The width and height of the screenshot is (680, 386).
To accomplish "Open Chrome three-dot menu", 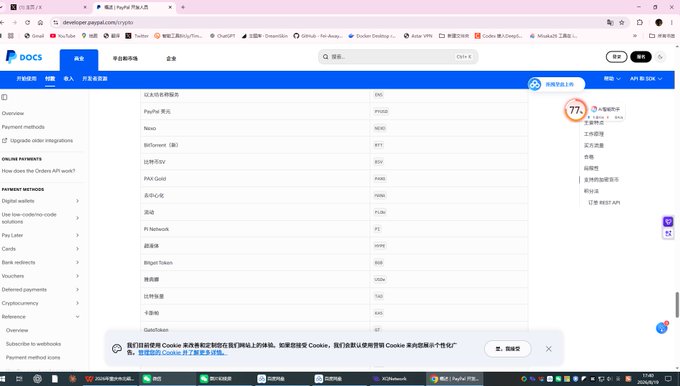I will [x=672, y=22].
